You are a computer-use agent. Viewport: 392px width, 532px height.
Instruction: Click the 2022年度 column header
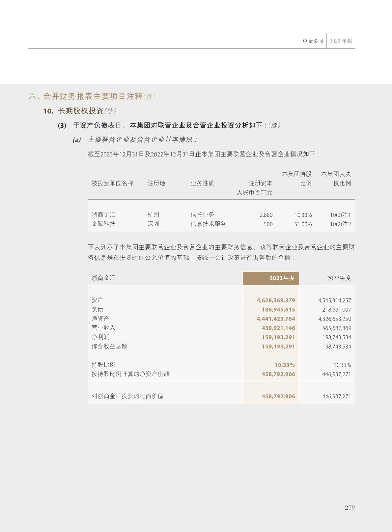coord(339,278)
